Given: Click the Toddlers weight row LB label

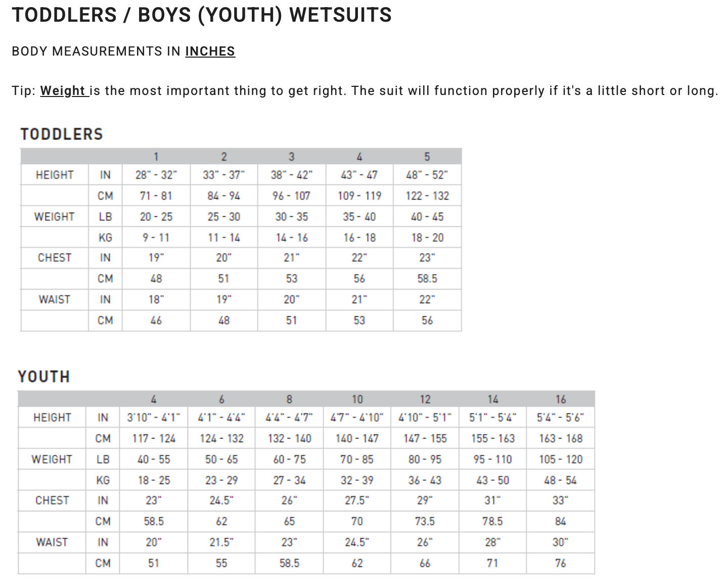Looking at the screenshot, I should [x=105, y=217].
